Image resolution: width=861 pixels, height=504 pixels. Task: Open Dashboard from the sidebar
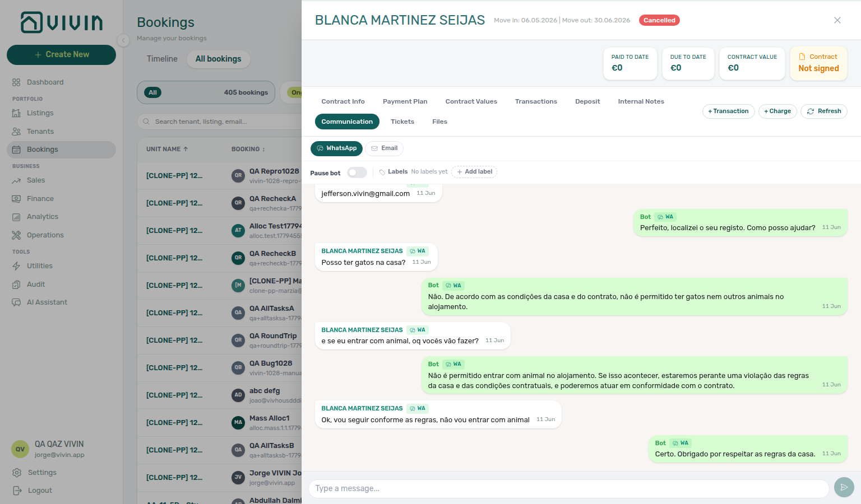click(x=61, y=82)
